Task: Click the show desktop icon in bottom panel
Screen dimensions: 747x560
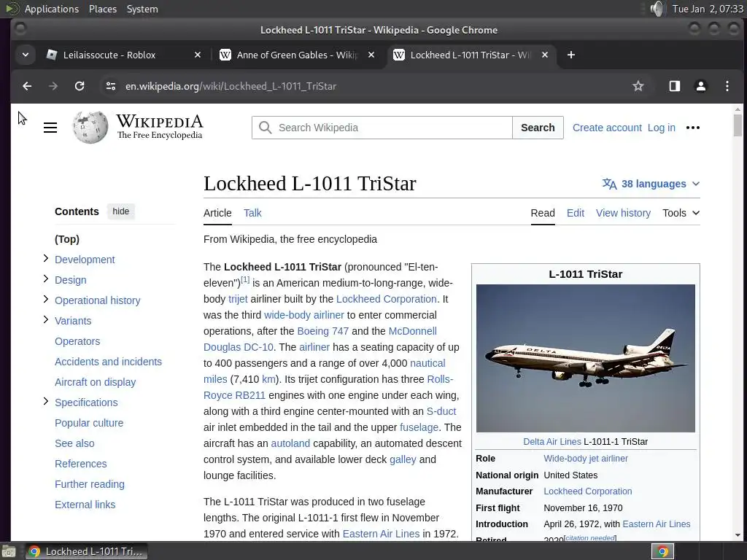Action: 8,551
